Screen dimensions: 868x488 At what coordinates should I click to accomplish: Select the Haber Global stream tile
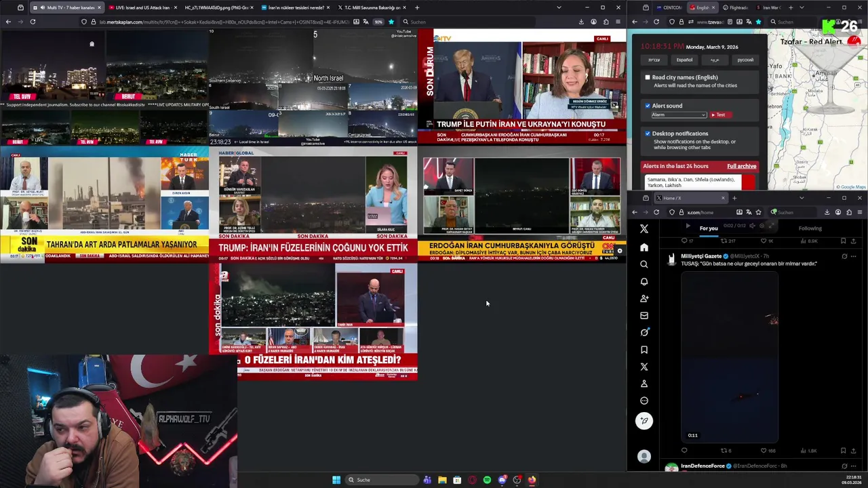tap(313, 205)
